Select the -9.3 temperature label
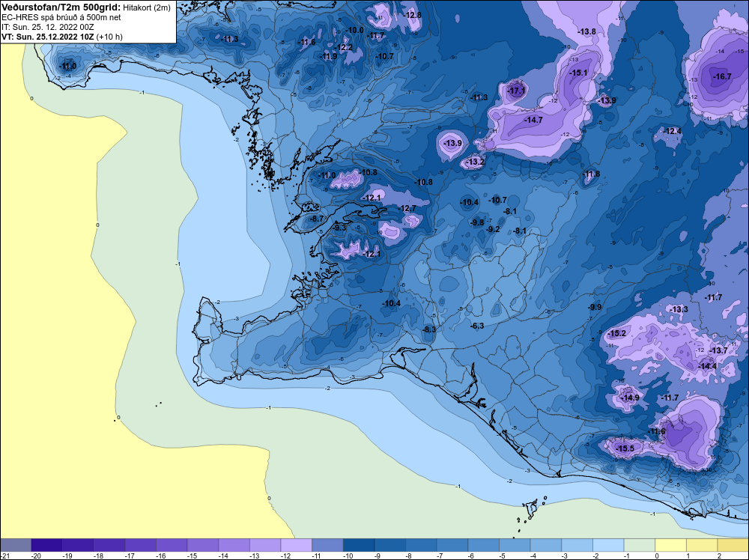749x560 pixels. [339, 228]
